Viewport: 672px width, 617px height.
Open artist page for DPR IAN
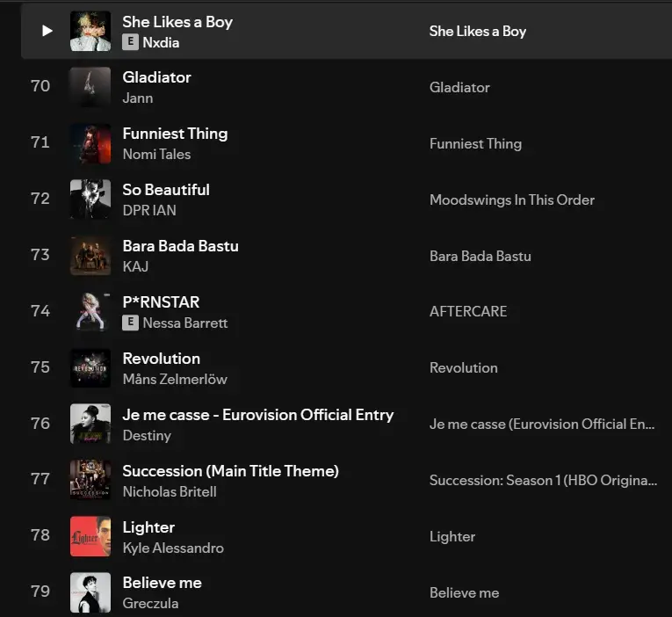(x=149, y=210)
